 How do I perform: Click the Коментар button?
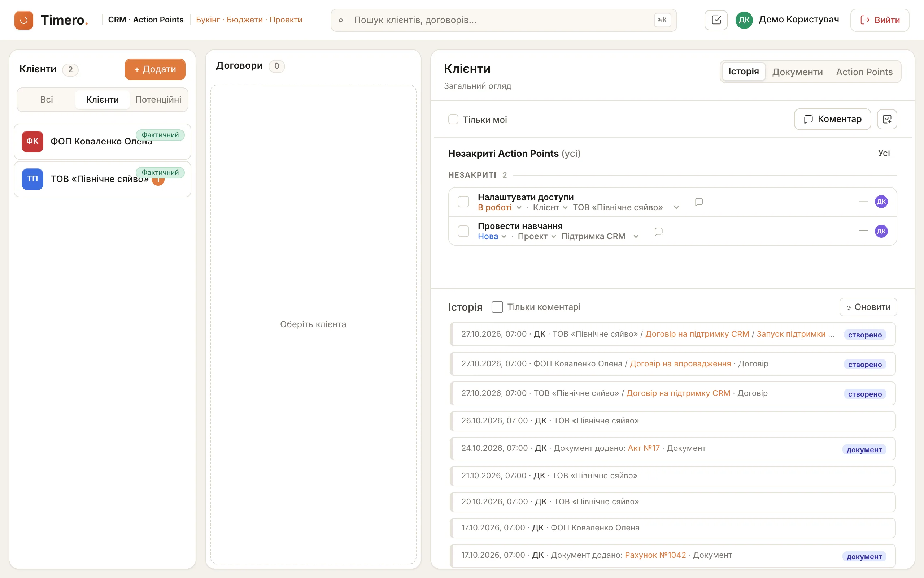[832, 119]
